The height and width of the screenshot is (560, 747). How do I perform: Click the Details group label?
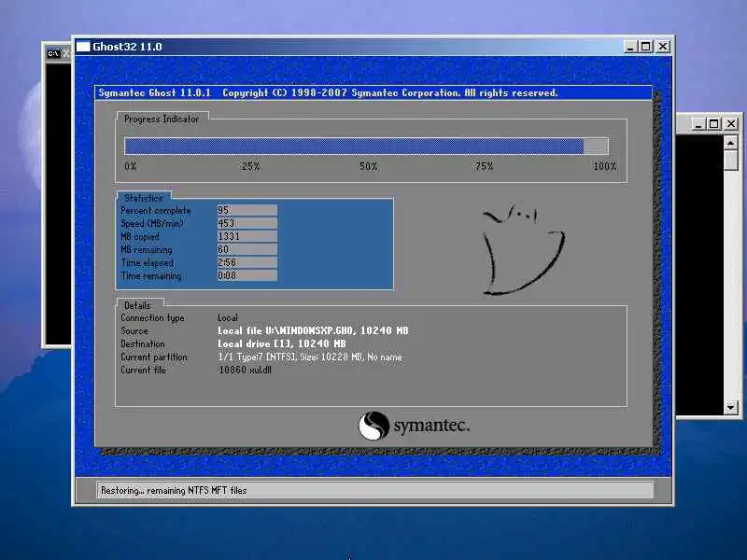pyautogui.click(x=137, y=305)
